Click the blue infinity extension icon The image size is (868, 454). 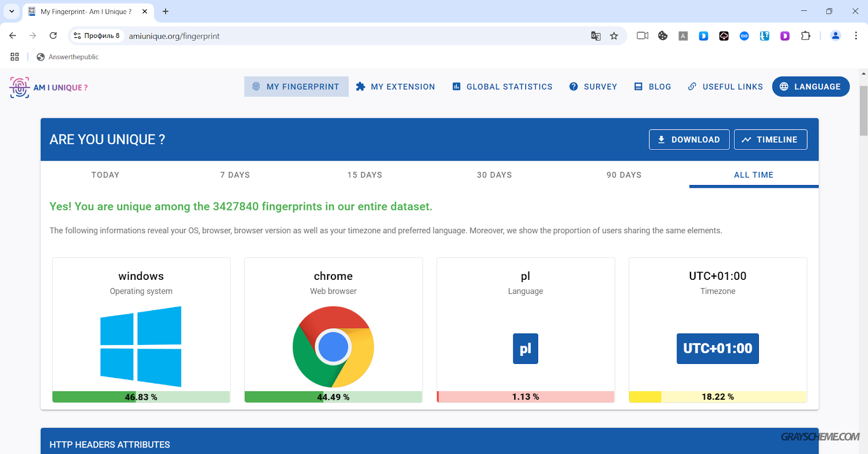point(744,36)
